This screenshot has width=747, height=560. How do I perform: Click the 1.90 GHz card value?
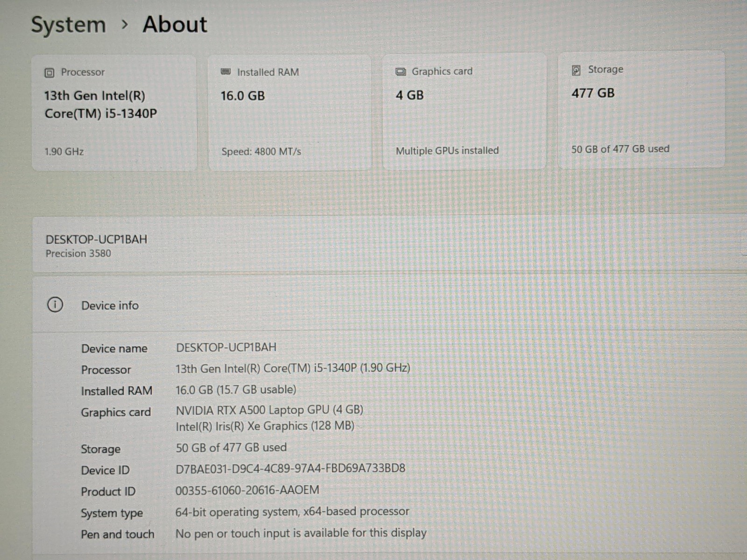tap(64, 152)
